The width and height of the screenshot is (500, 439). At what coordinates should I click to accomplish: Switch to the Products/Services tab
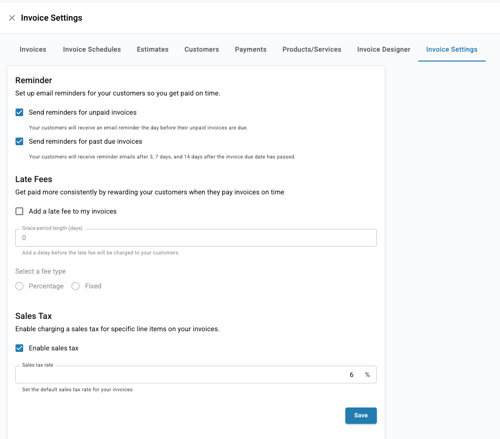(312, 49)
